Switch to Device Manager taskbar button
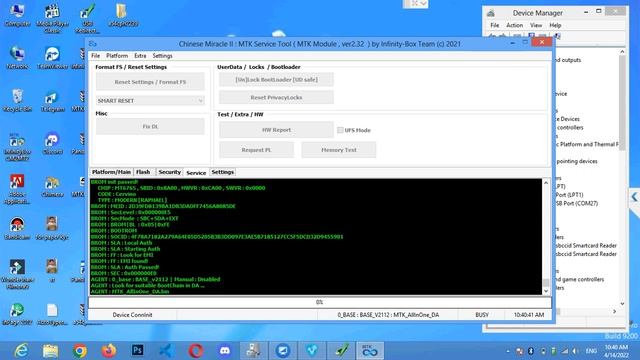The width and height of the screenshot is (640, 360). [x=253, y=351]
